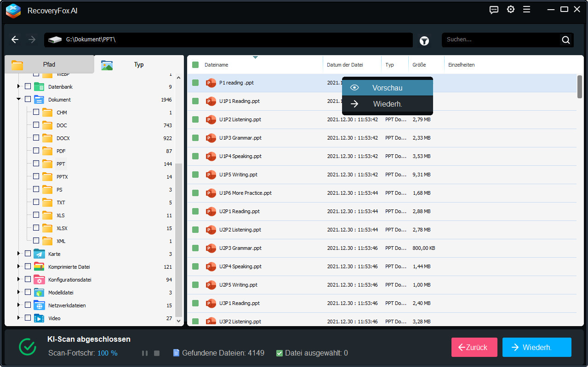Screen dimensions: 588x367
Task: Click the Video category icon
Action: (39, 318)
